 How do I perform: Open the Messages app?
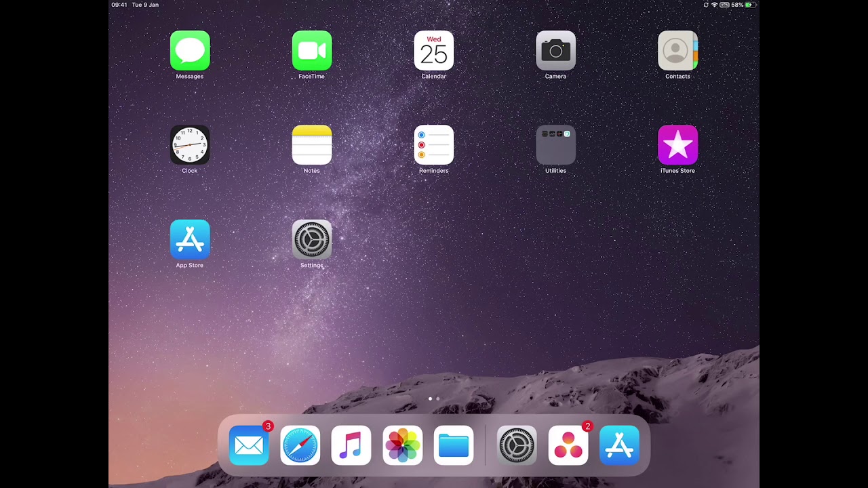pyautogui.click(x=190, y=51)
